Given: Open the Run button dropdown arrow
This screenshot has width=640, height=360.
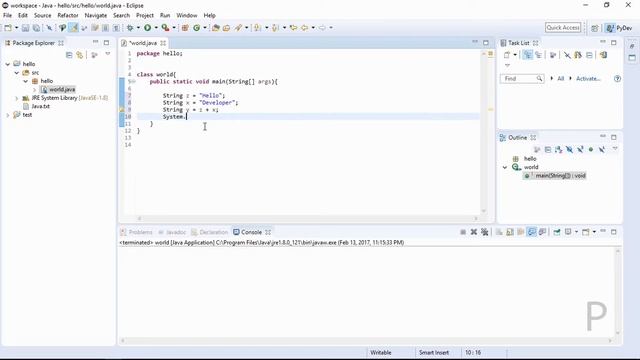Looking at the screenshot, I should click(x=156, y=28).
